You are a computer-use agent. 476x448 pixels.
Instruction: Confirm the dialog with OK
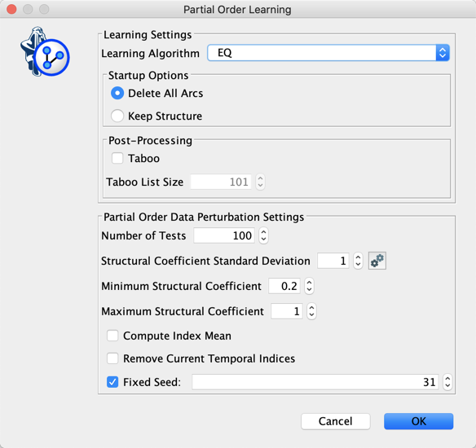click(x=419, y=421)
